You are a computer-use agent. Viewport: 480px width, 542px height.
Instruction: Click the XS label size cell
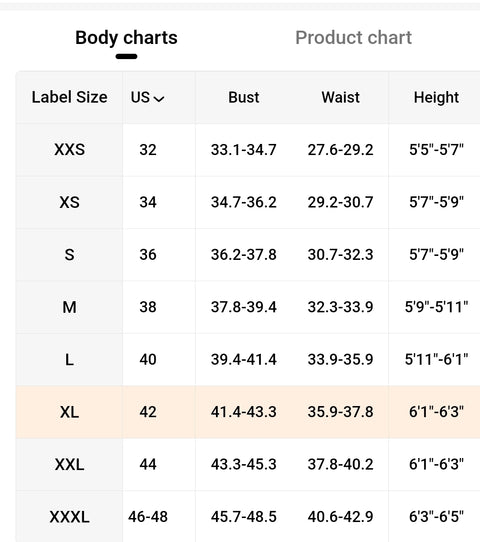coord(69,202)
